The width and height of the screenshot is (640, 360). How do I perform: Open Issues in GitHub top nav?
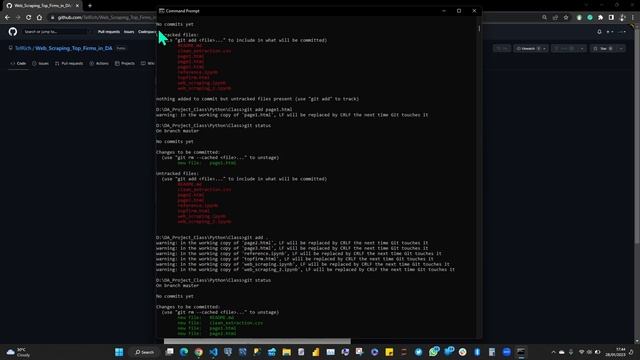click(129, 31)
